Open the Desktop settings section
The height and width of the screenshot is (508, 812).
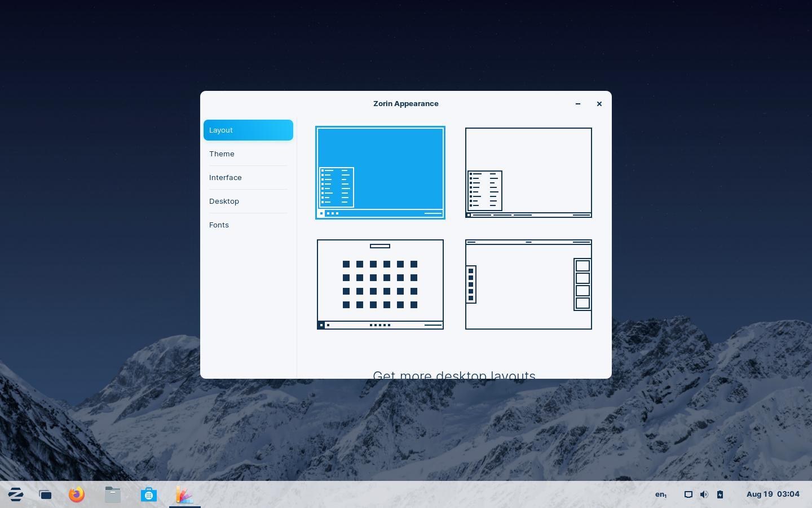coord(224,201)
